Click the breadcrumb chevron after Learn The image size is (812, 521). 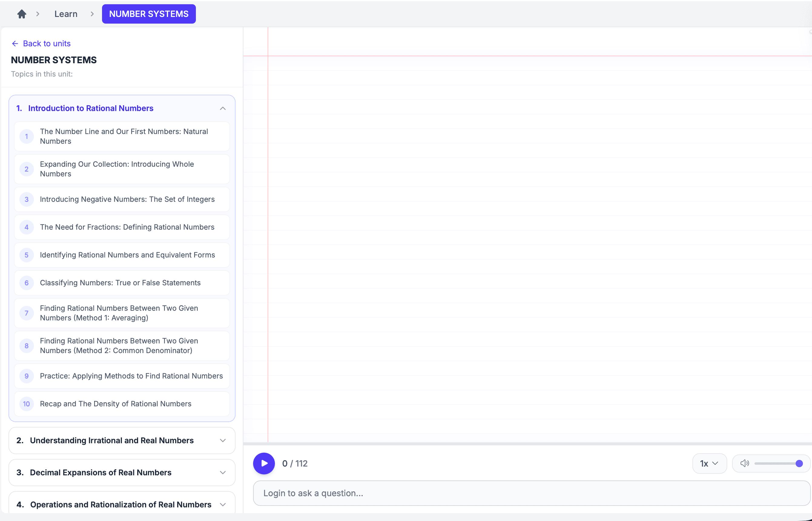92,14
